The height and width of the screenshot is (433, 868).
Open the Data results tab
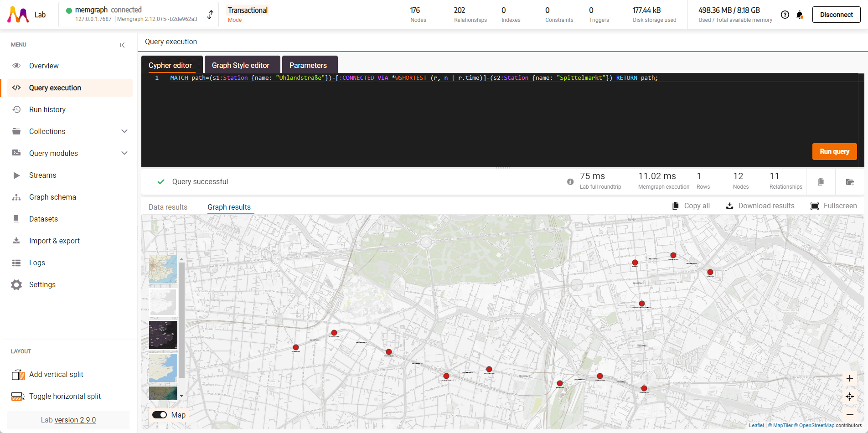coord(168,207)
